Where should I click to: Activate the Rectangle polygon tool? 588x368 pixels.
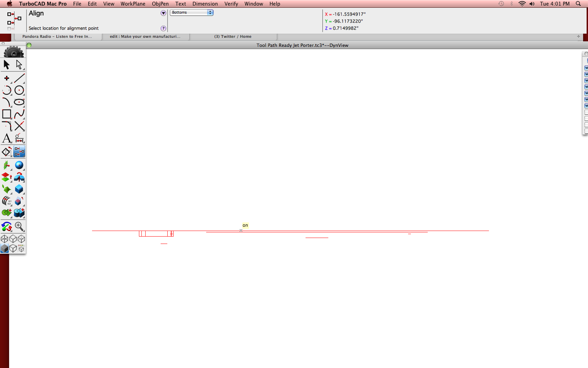[7, 114]
